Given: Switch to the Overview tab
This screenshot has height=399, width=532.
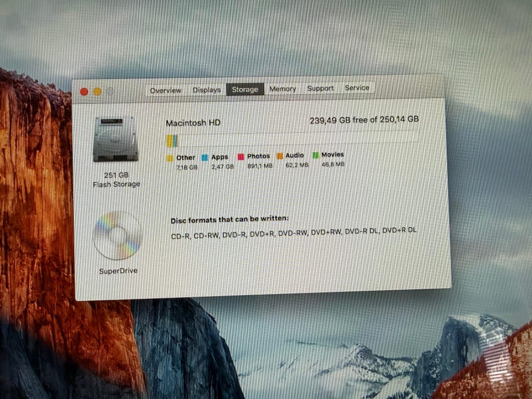Looking at the screenshot, I should click(166, 90).
